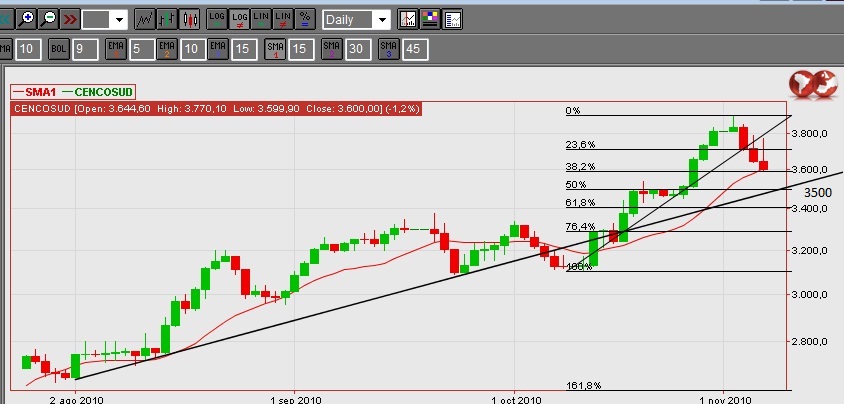Viewport: 844px width, 404px height.
Task: Select the LOG scale with green equals
Action: (x=217, y=20)
